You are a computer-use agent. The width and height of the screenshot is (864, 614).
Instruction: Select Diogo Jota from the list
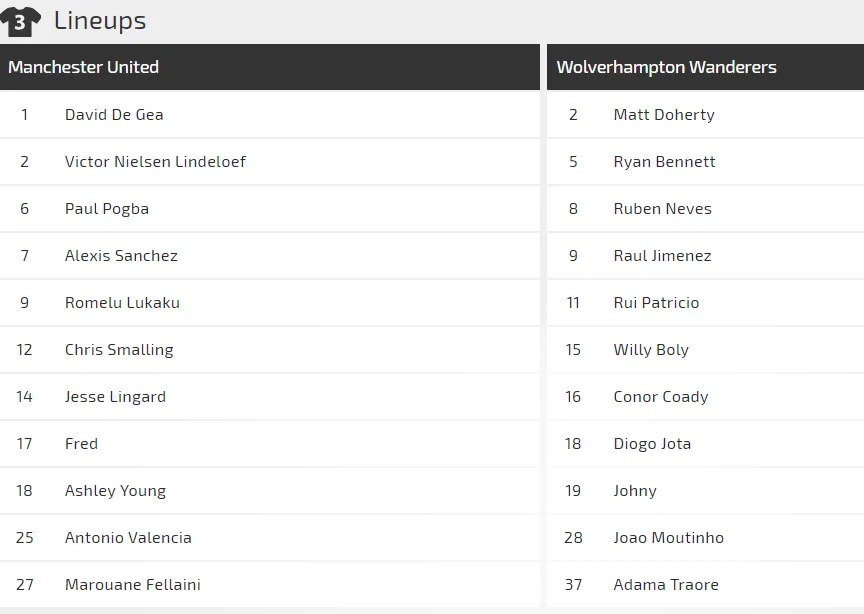click(652, 444)
